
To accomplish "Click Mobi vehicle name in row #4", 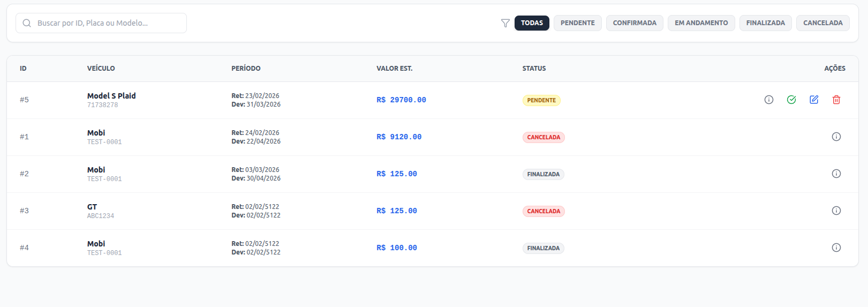I will click(x=96, y=244).
